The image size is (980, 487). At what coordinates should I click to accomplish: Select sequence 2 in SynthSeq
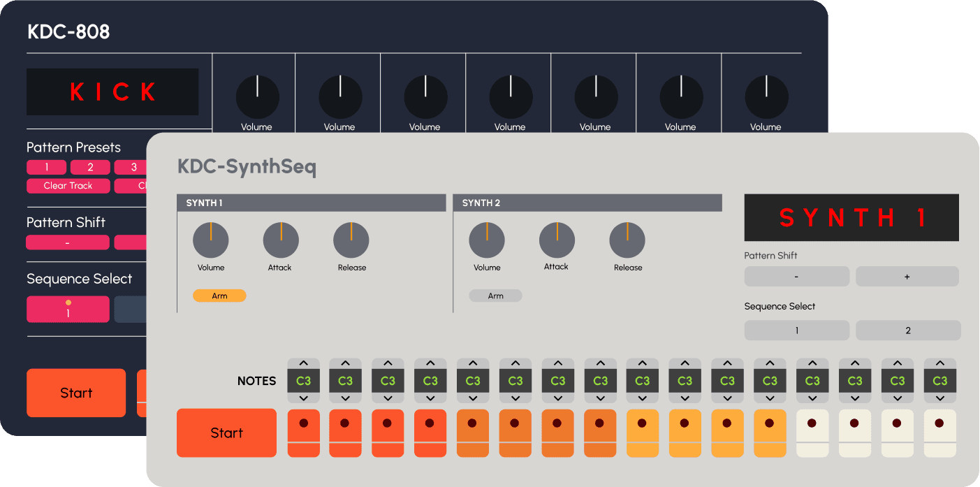tap(907, 330)
